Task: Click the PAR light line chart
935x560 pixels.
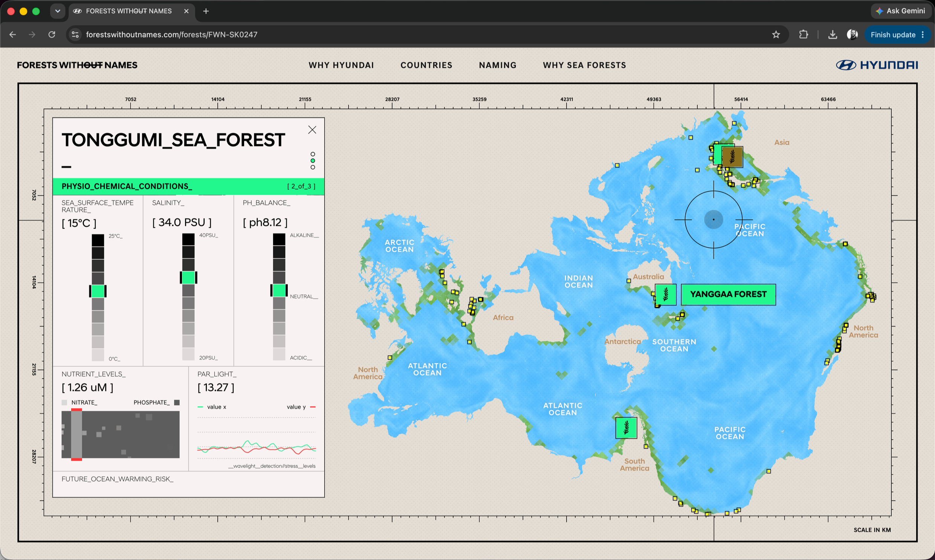Action: (256, 438)
